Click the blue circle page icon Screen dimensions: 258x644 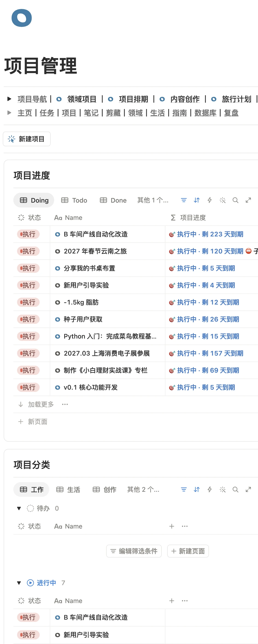pyautogui.click(x=22, y=18)
